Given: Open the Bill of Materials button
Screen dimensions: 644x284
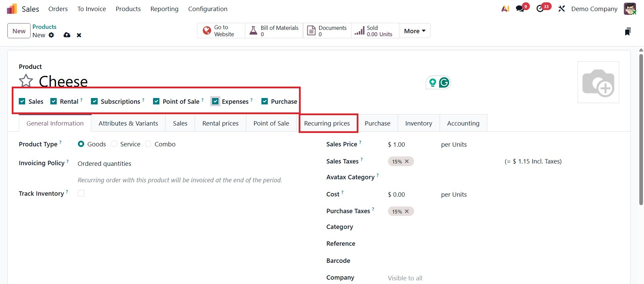Looking at the screenshot, I should 274,31.
